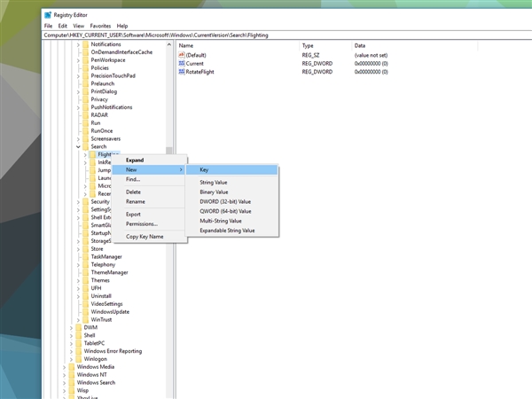Expand the Telephony key
The width and height of the screenshot is (532, 399).
tap(78, 264)
